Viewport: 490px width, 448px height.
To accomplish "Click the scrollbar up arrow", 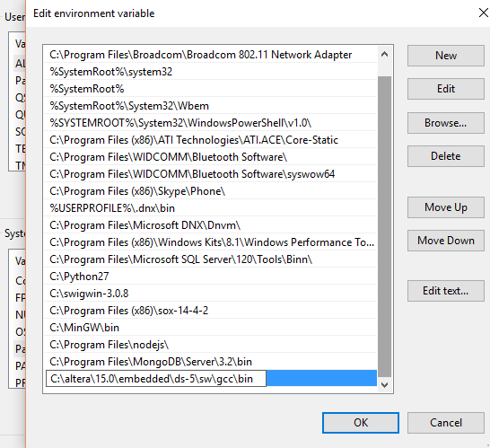I will [385, 55].
